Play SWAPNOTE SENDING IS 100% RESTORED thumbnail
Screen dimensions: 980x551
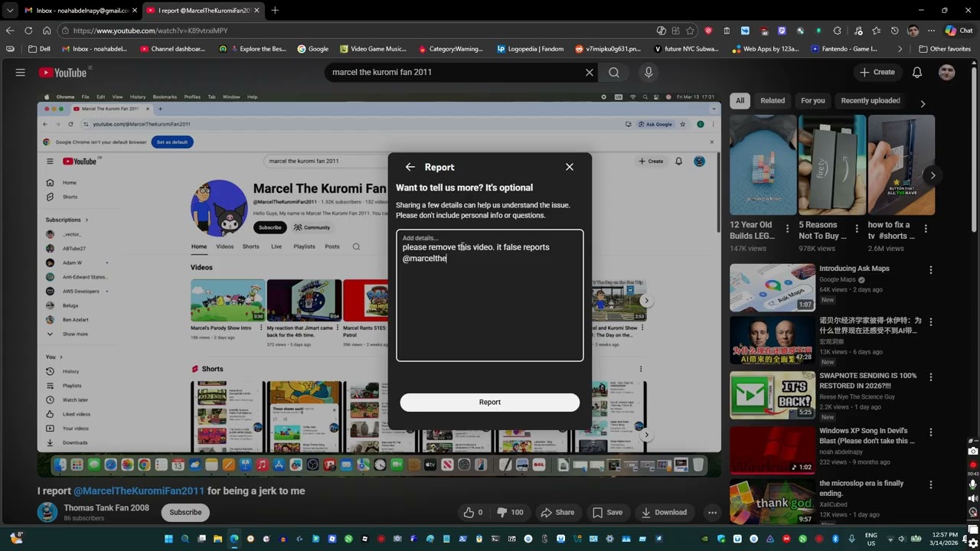coord(773,395)
